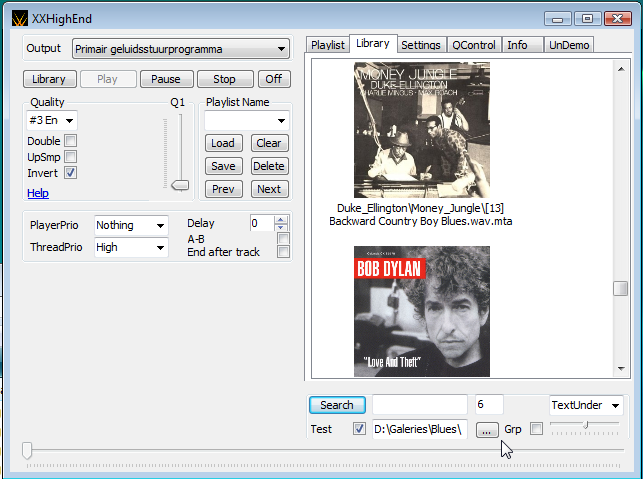Screen dimensions: 643x479
Task: Increase Delay with the up arrow
Action: pyautogui.click(x=281, y=219)
